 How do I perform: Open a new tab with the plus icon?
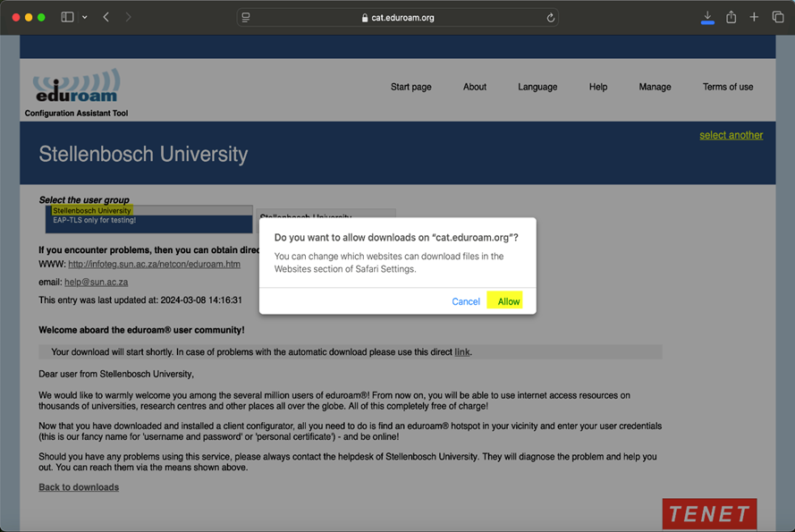click(x=754, y=17)
